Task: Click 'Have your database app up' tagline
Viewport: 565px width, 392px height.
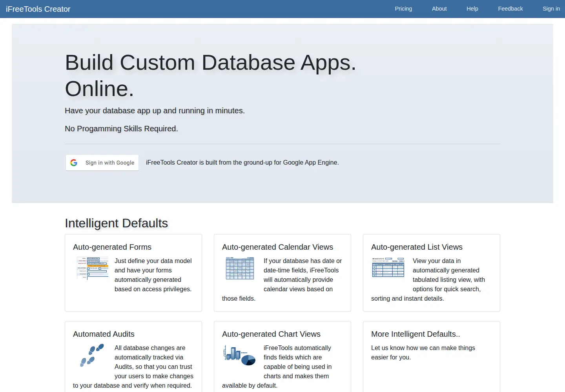Action: pos(155,111)
